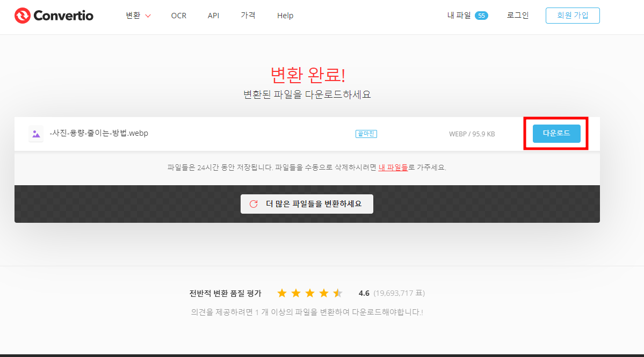Click the chevron arrow next to 변환
644x357 pixels.
(x=147, y=16)
